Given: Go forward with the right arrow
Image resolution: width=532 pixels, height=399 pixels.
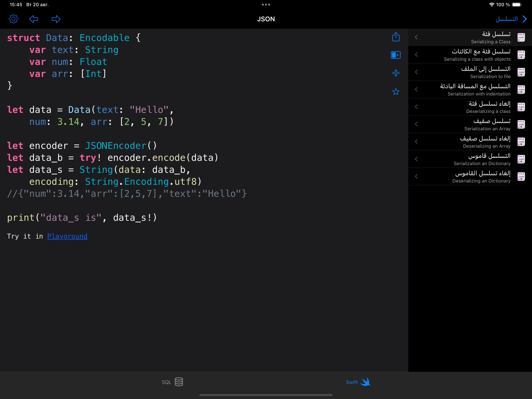Looking at the screenshot, I should pos(56,19).
